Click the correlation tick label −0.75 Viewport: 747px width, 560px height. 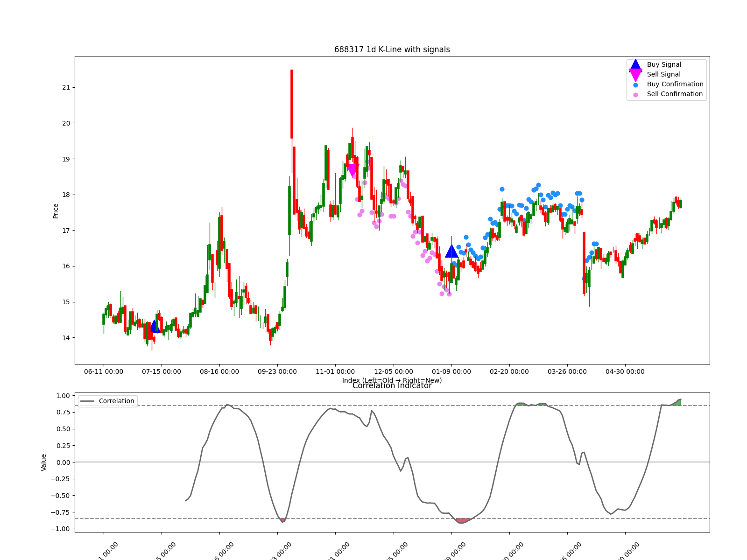click(x=60, y=512)
